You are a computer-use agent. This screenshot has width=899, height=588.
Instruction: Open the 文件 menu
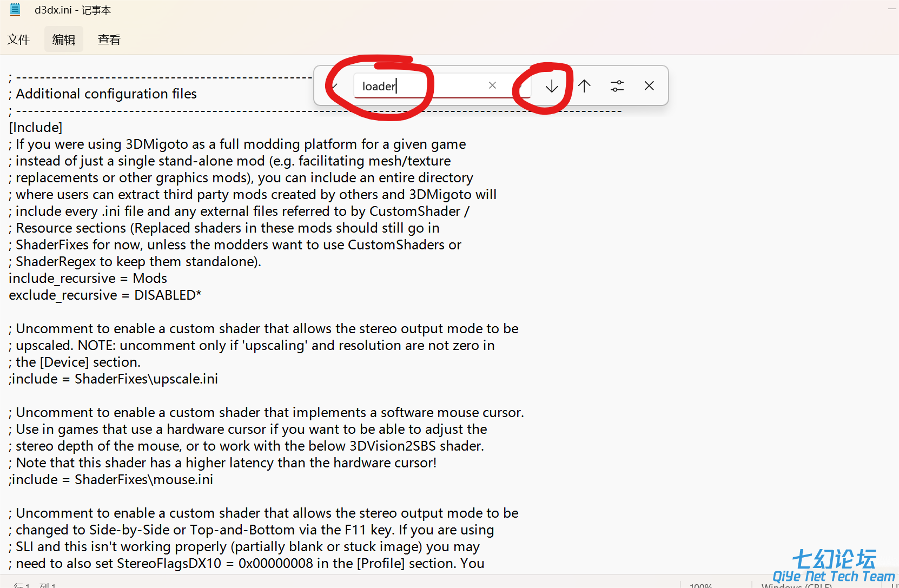(x=18, y=39)
